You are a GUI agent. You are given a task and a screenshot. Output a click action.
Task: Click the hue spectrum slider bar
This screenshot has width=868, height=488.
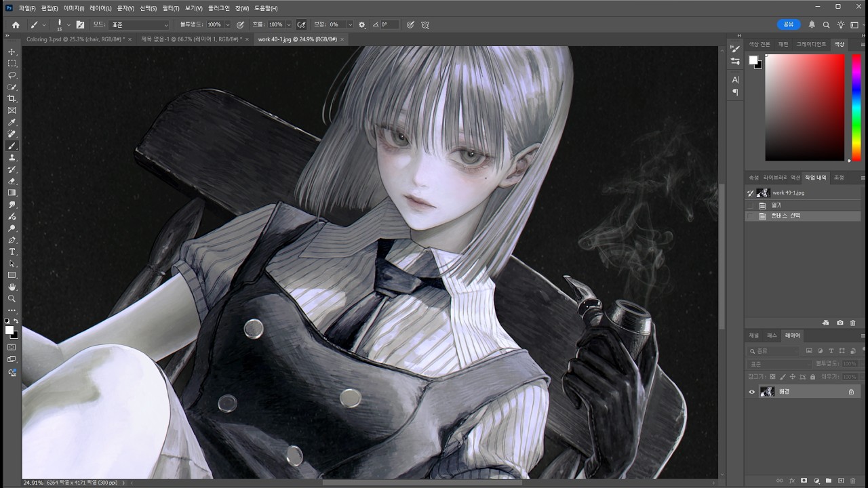point(856,107)
